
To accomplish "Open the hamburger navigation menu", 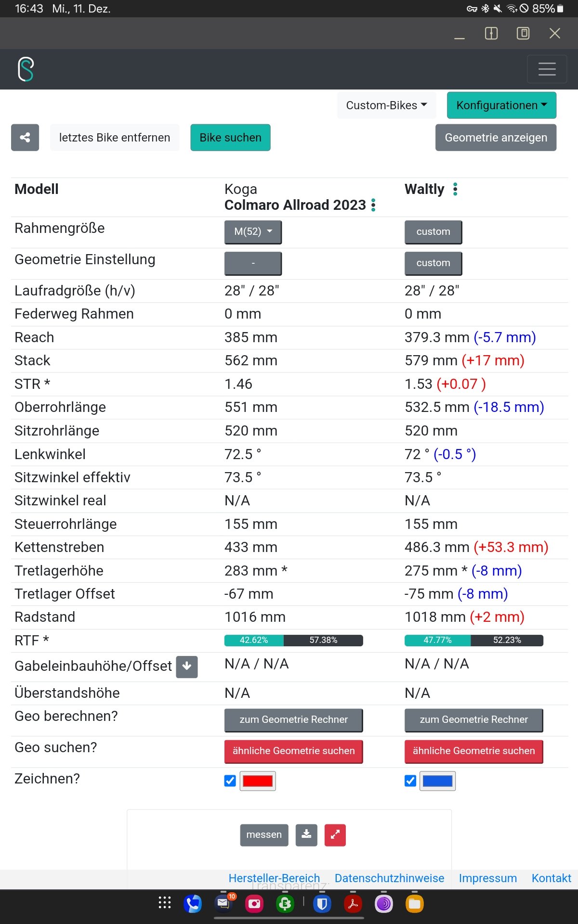I will (x=547, y=69).
